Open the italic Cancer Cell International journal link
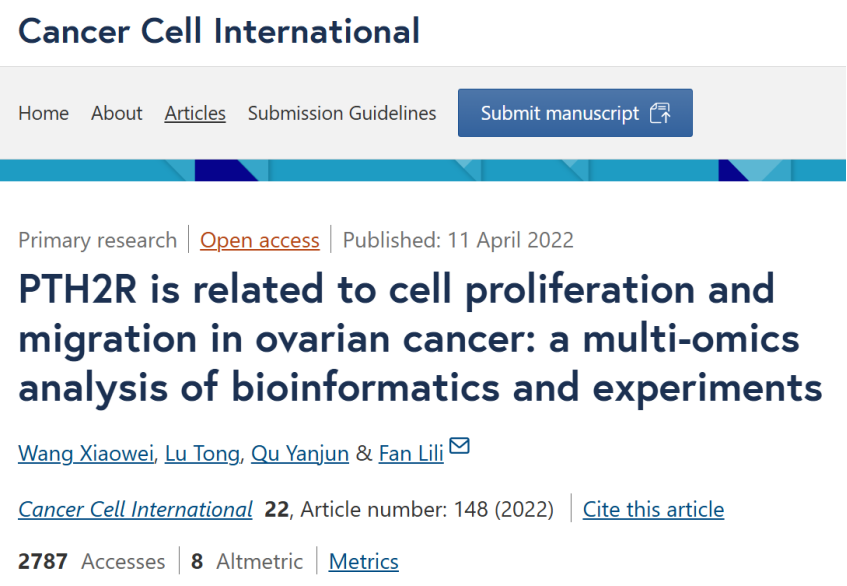This screenshot has height=586, width=847. point(135,509)
